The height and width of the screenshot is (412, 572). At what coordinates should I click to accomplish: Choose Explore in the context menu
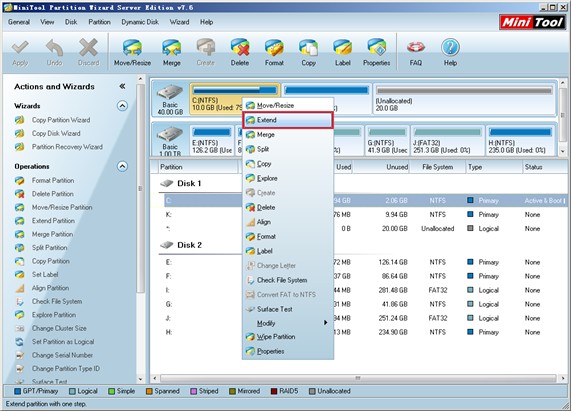[x=287, y=178]
